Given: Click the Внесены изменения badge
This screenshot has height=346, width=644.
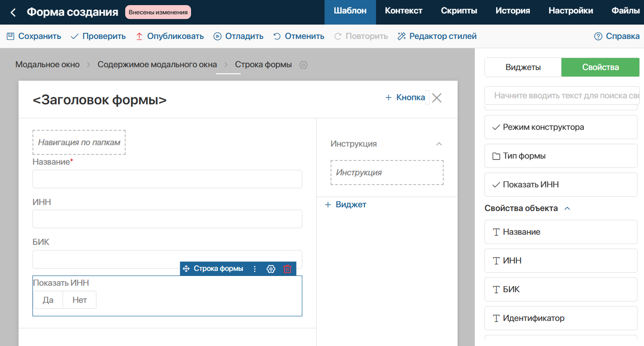Looking at the screenshot, I should coord(158,12).
